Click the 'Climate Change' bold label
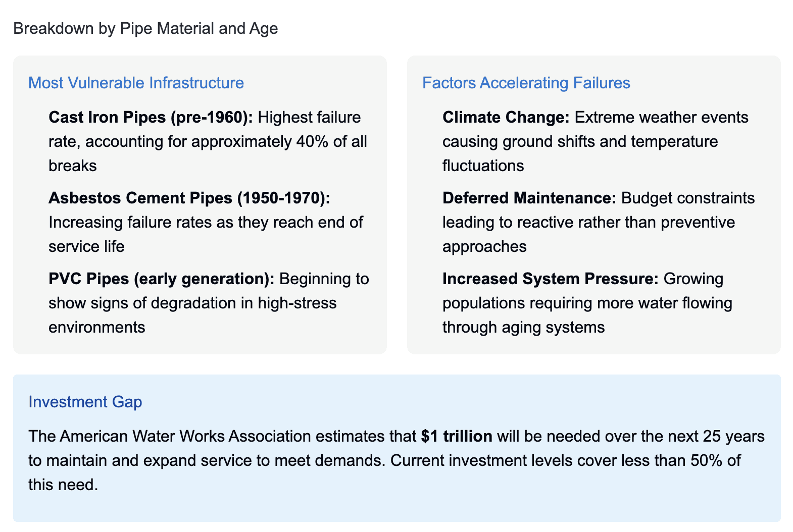 point(506,117)
